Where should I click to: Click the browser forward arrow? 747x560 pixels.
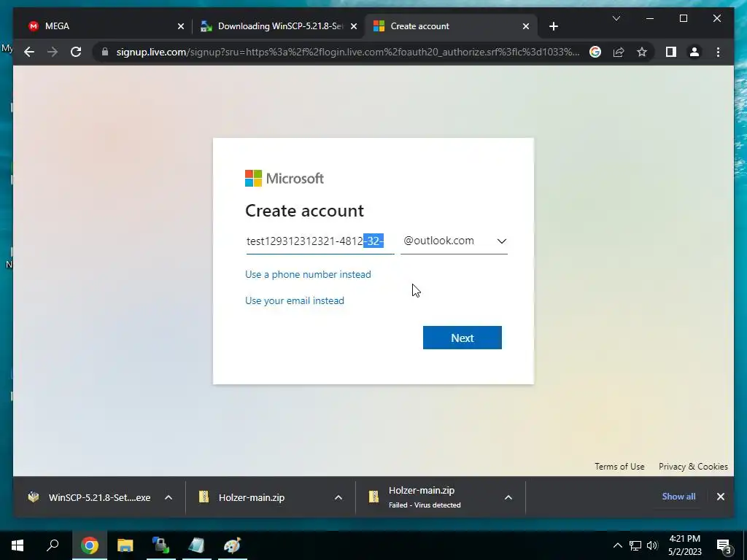[53, 52]
